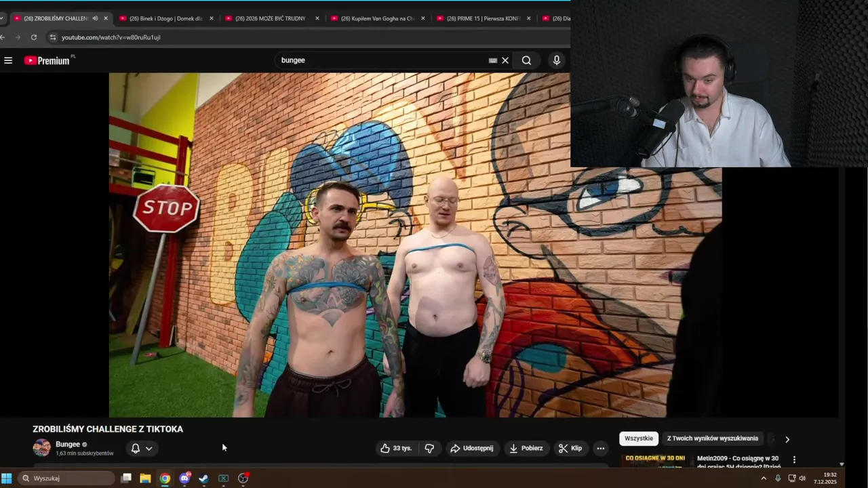Image resolution: width=868 pixels, height=488 pixels.
Task: Start voice search with the microphone
Action: coord(557,60)
